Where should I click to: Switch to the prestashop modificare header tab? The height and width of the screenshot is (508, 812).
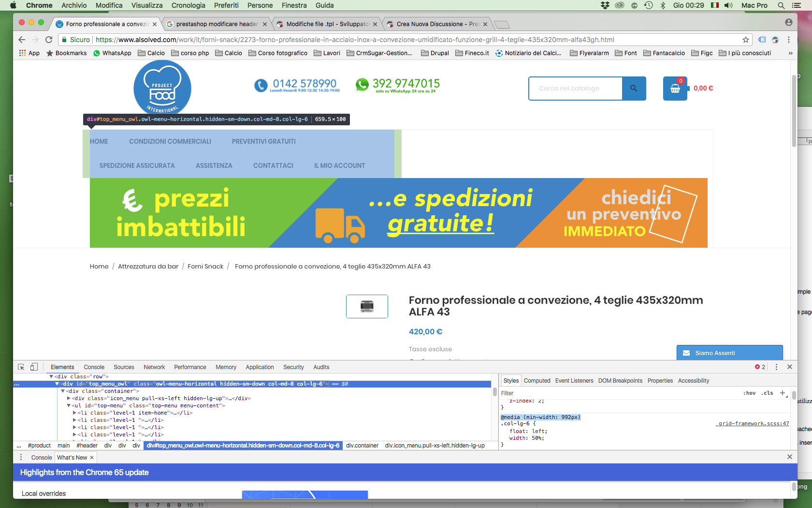pyautogui.click(x=217, y=24)
